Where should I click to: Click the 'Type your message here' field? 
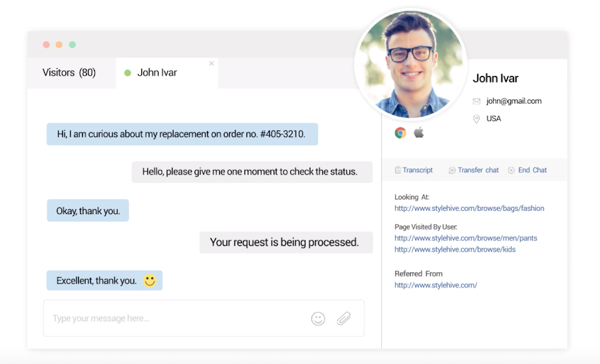(204, 318)
